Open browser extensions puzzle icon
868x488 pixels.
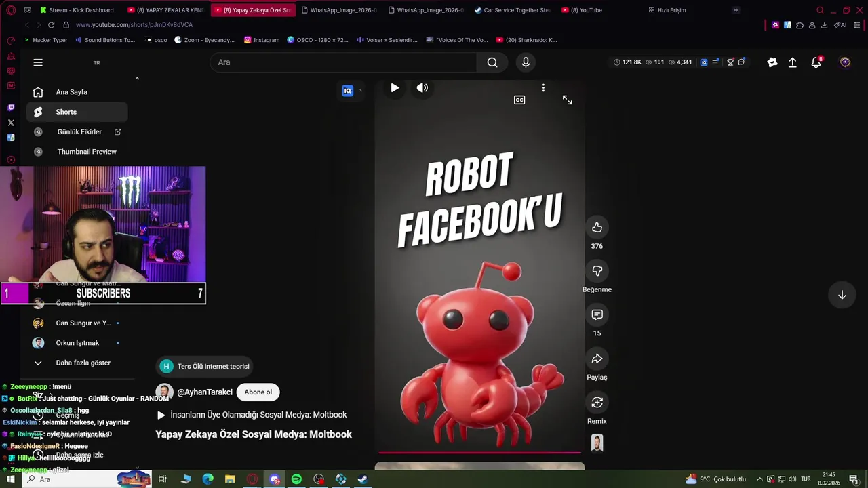(800, 25)
